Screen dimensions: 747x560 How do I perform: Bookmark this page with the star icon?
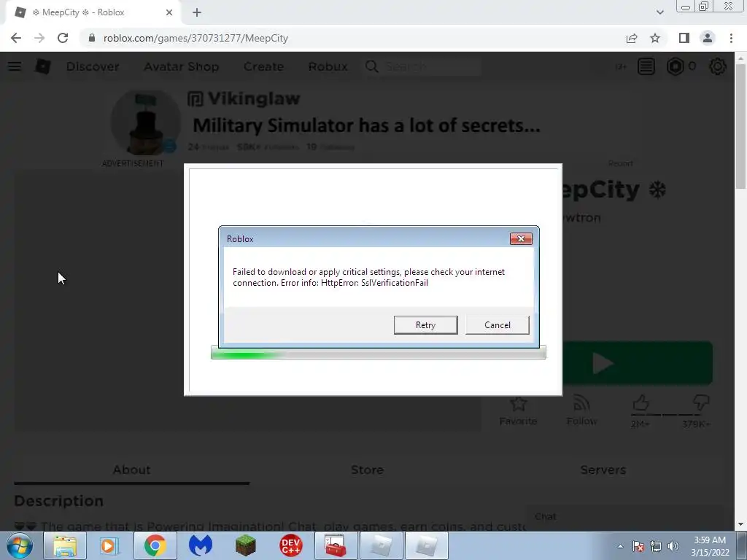(655, 38)
